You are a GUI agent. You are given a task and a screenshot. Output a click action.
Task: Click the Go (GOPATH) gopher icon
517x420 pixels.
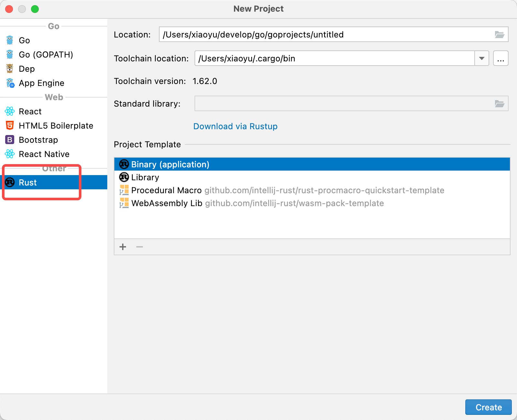tap(10, 54)
